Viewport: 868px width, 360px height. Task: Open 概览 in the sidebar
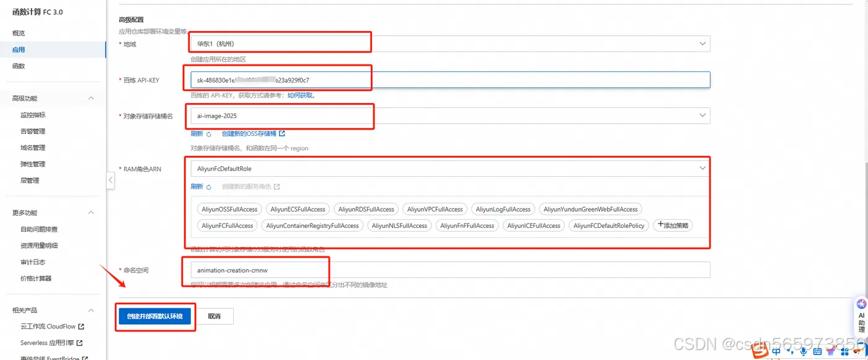(x=19, y=33)
